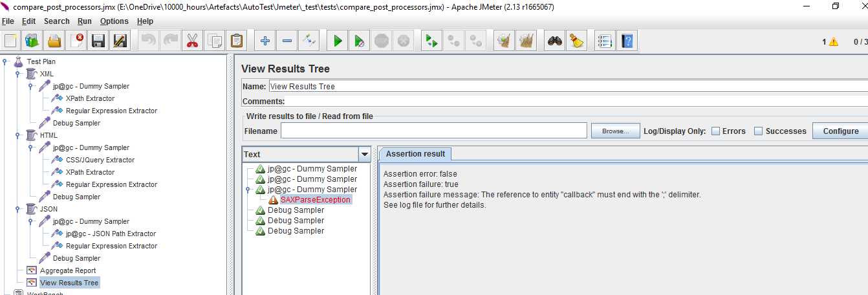Click the Name input field
Image resolution: width=868 pixels, height=295 pixels.
[568, 86]
